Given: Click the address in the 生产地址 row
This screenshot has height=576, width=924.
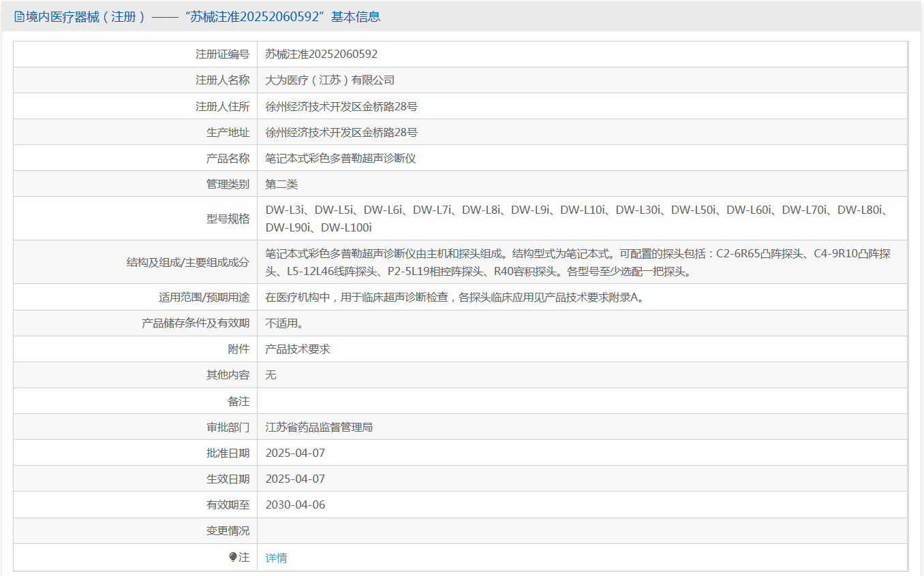Looking at the screenshot, I should click(x=341, y=132).
